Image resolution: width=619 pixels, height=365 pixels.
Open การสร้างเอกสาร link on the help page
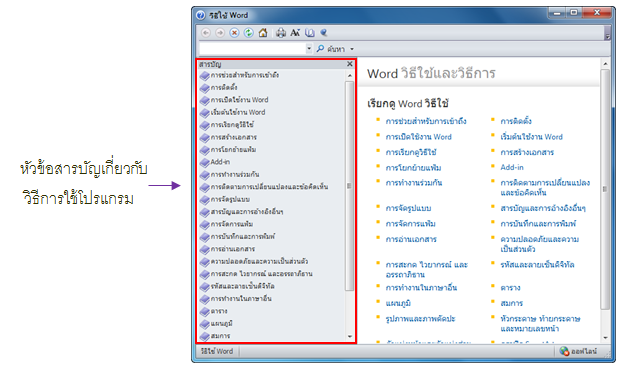(527, 152)
